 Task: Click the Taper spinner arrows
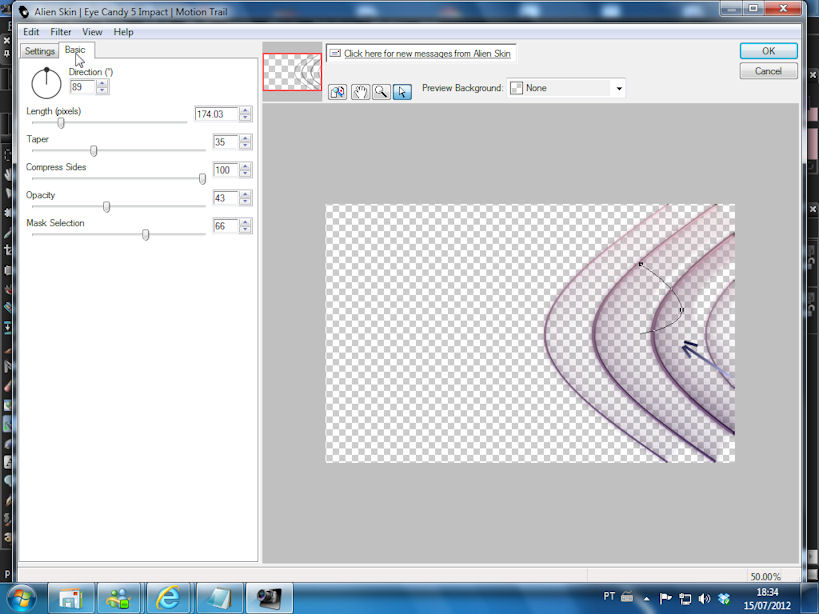coord(245,142)
